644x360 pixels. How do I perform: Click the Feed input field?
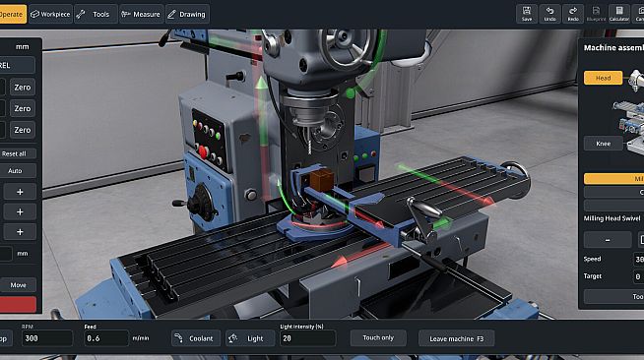tap(106, 338)
